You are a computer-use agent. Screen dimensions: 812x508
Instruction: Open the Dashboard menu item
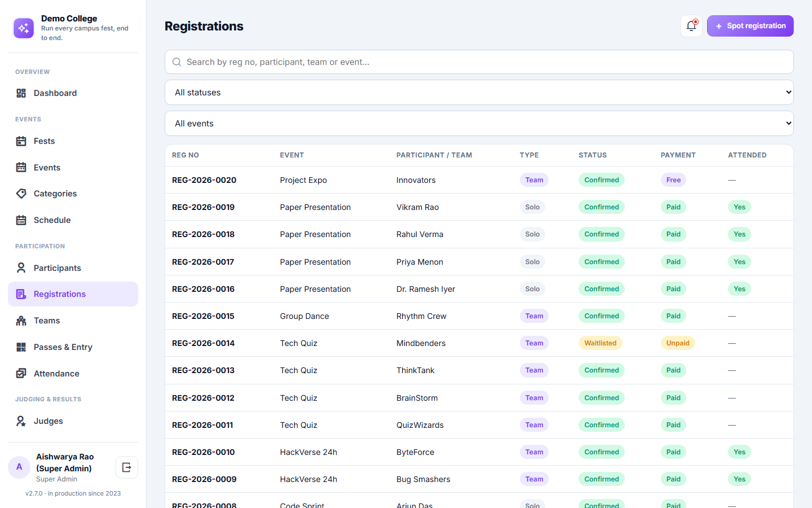pyautogui.click(x=73, y=93)
